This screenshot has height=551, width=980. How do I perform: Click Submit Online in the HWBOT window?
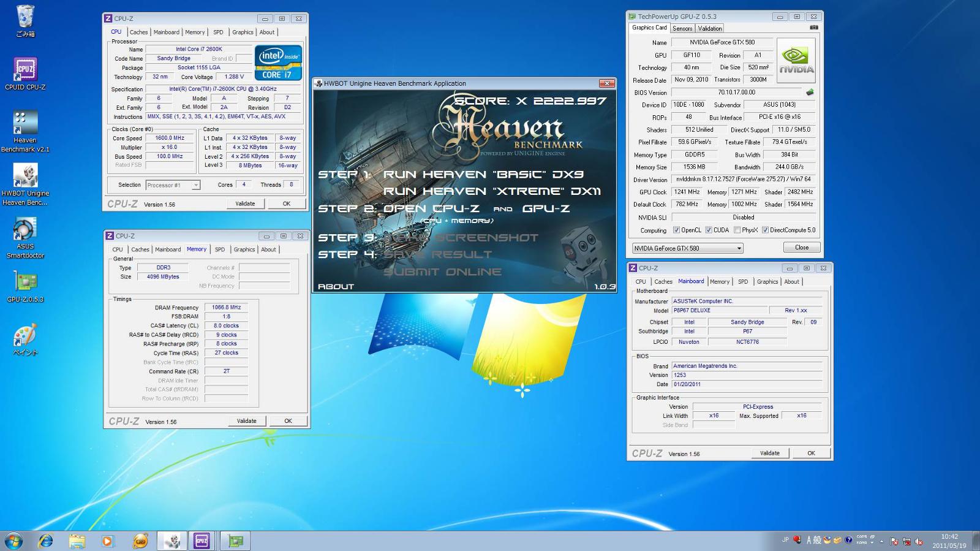(442, 272)
